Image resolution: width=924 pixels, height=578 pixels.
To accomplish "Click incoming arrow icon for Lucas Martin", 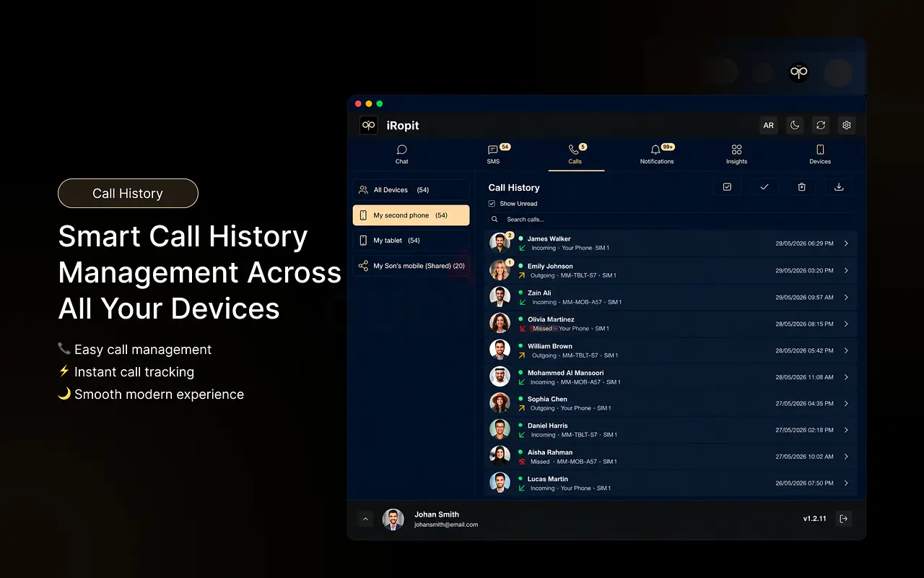I will [x=522, y=488].
